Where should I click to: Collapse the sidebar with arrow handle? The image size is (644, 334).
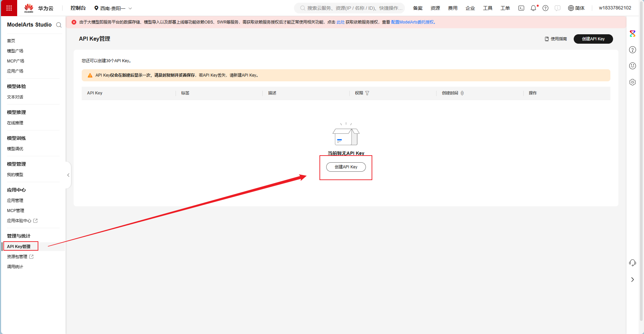click(68, 175)
